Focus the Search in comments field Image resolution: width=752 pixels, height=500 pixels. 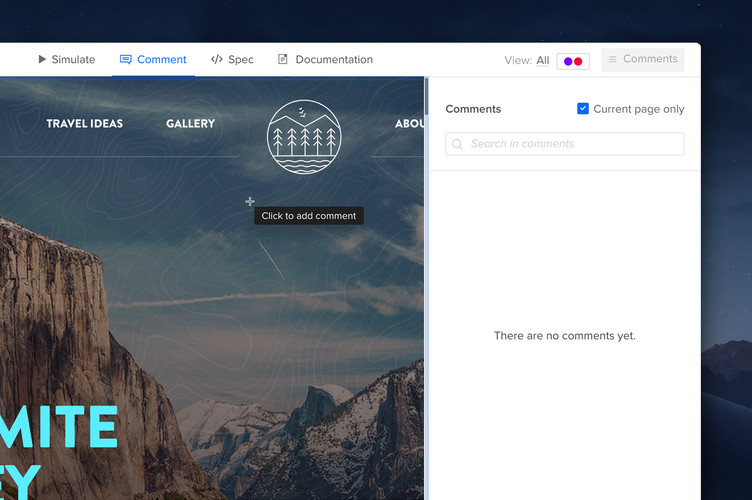point(565,144)
